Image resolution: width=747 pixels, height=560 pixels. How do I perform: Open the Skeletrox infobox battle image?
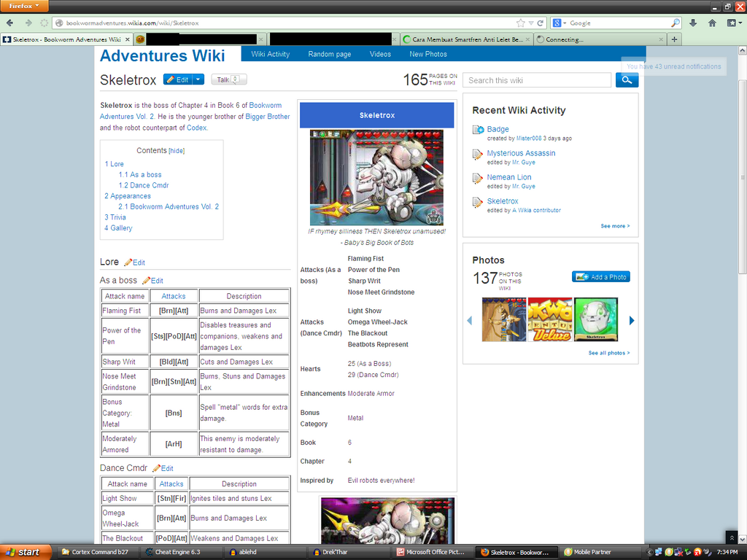pos(376,177)
